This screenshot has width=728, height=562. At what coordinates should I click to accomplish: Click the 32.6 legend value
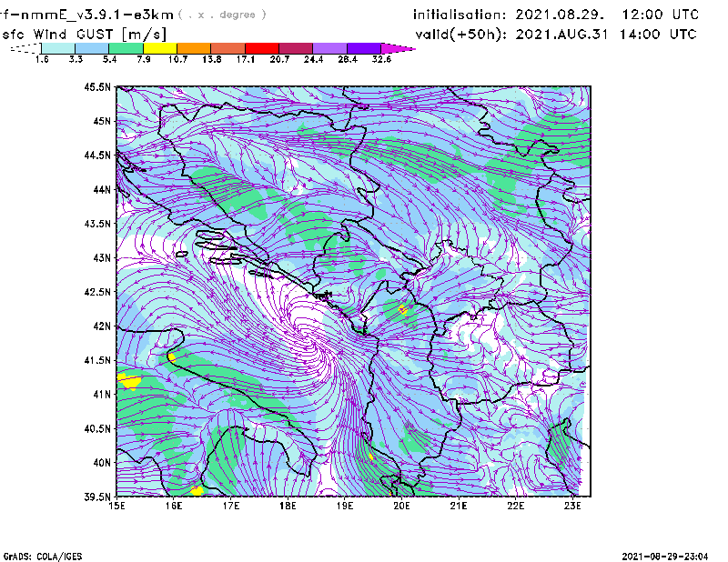(381, 59)
